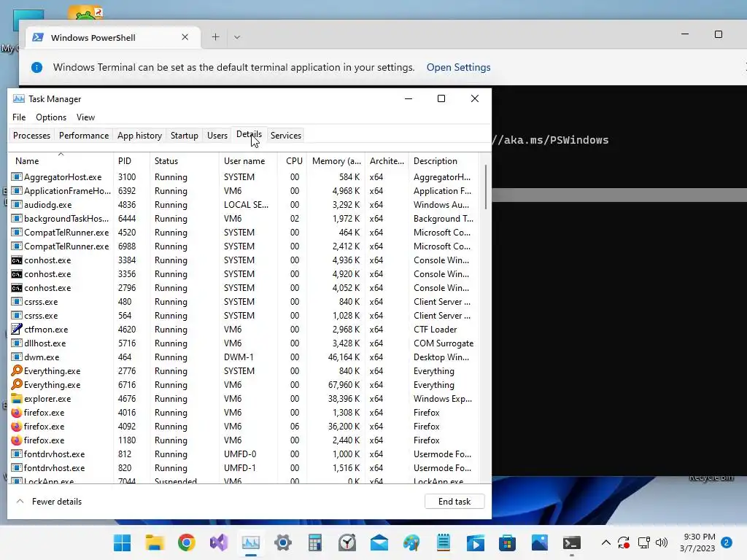Switch to the Performance tab
The image size is (747, 560).
click(84, 135)
